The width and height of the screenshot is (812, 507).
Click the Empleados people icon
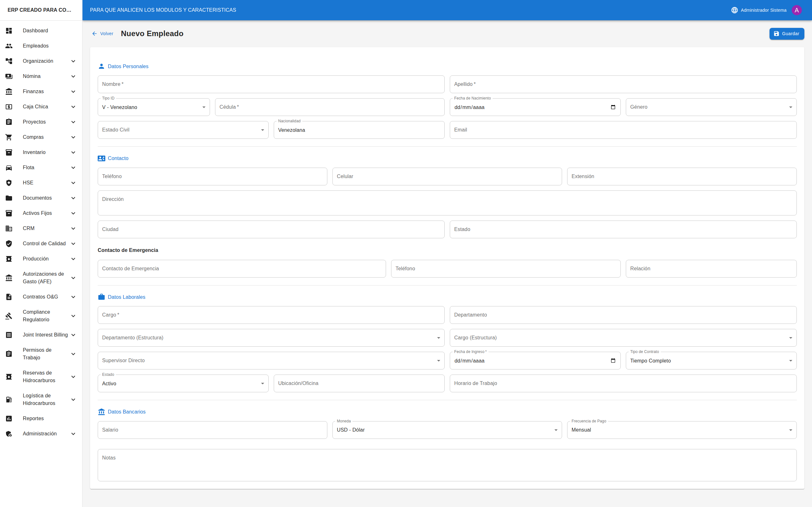pos(9,46)
